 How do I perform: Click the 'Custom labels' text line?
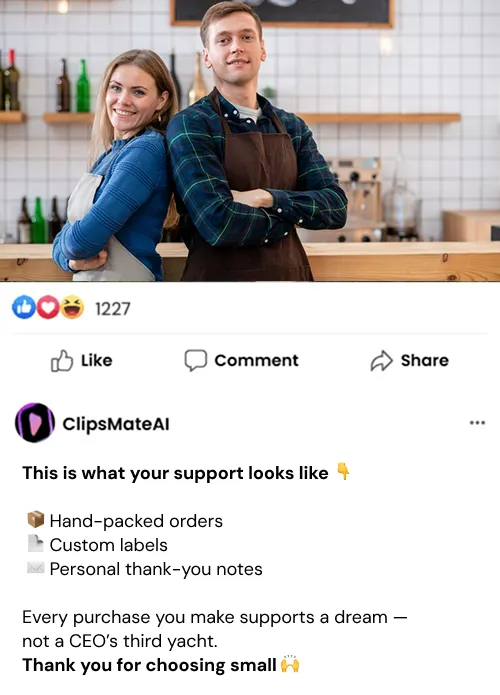(x=109, y=545)
